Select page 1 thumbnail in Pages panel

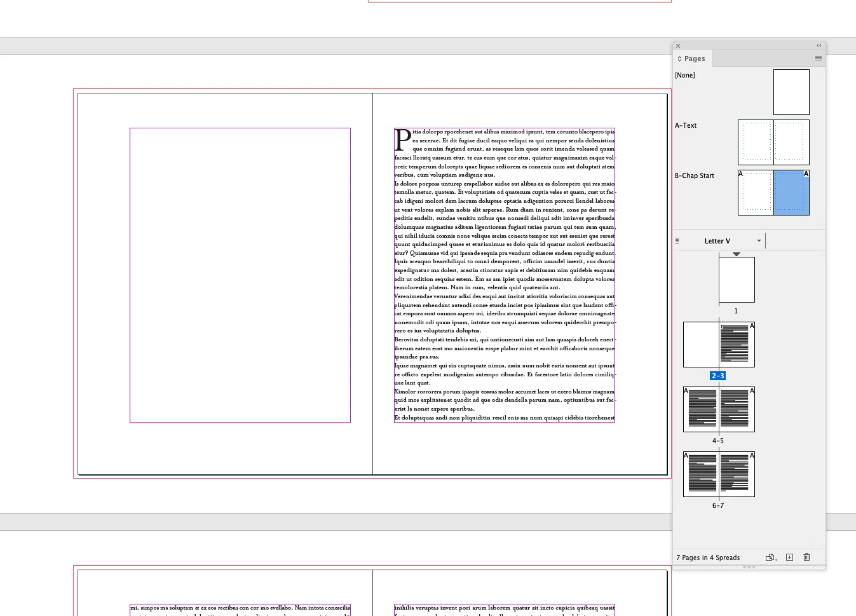click(737, 280)
